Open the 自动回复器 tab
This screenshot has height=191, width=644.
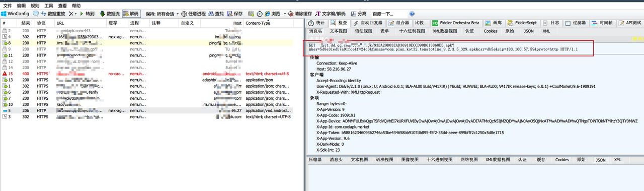point(368,23)
